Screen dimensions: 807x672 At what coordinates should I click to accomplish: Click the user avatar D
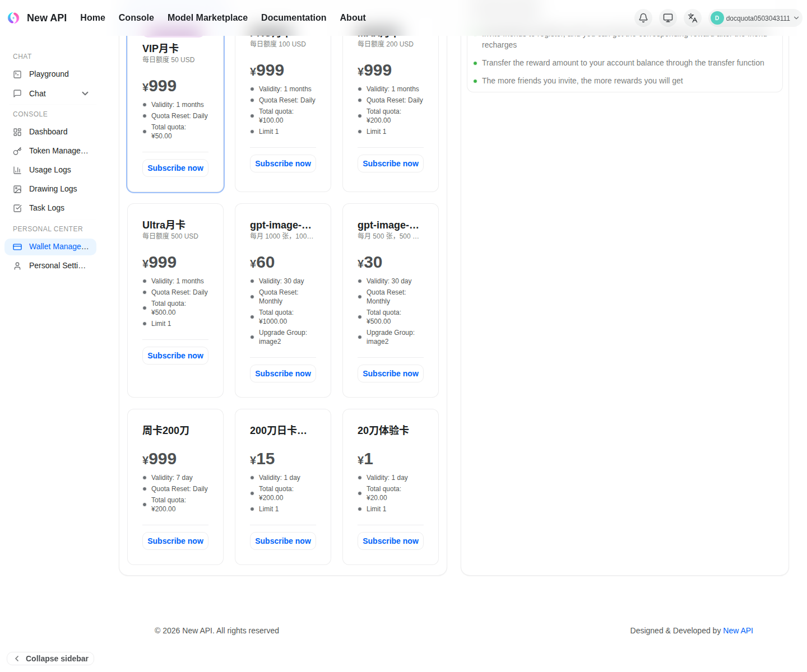tap(717, 18)
